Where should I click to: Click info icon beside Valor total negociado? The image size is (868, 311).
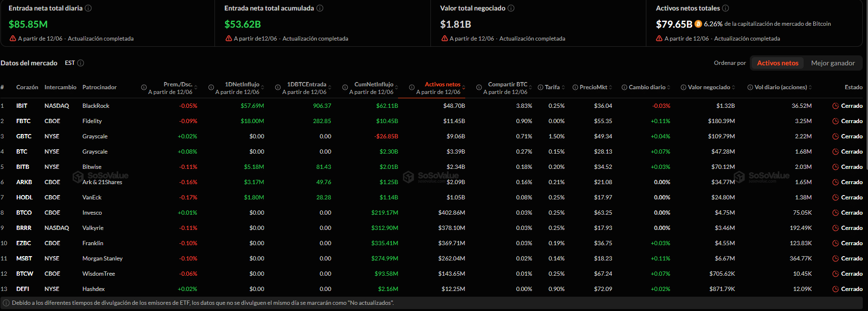click(x=511, y=8)
